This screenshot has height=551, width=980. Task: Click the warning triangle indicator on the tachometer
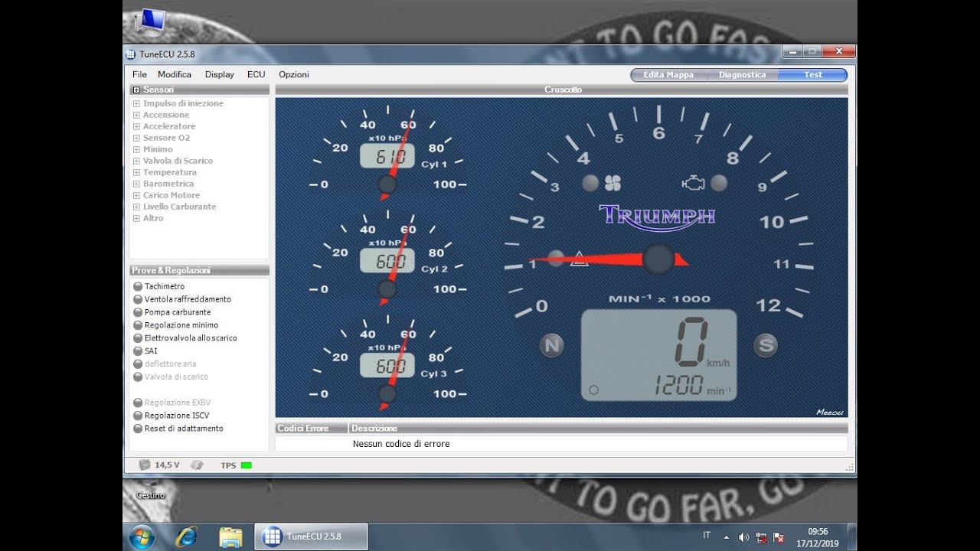coord(579,258)
